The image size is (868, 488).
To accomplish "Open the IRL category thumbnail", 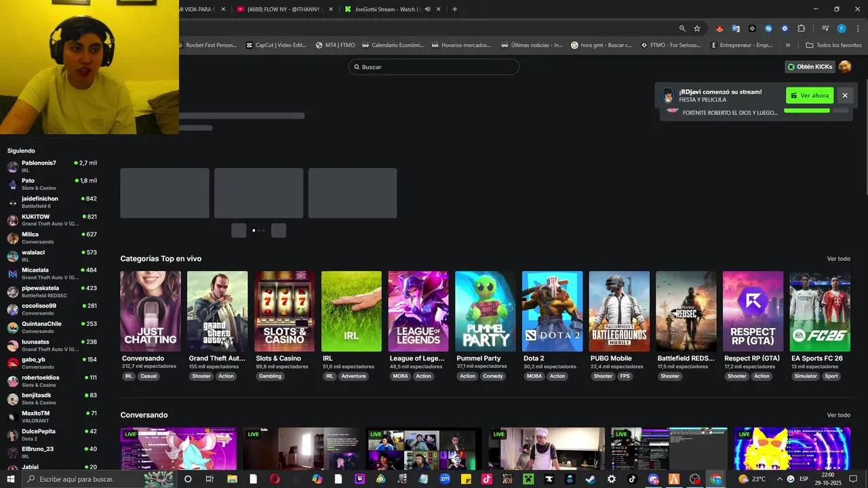I will [x=351, y=311].
